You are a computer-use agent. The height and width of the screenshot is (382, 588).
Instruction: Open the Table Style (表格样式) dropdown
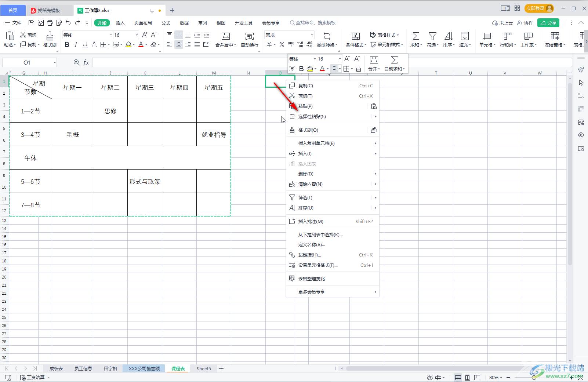[x=384, y=35]
